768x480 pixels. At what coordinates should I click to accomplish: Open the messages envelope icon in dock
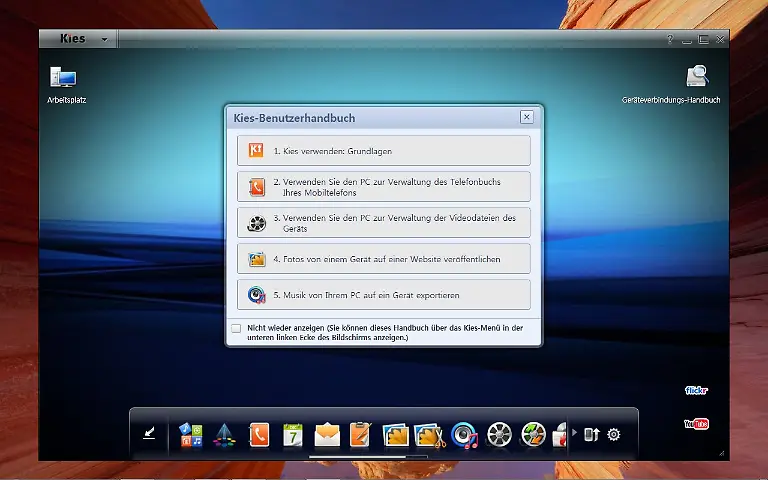tap(327, 434)
